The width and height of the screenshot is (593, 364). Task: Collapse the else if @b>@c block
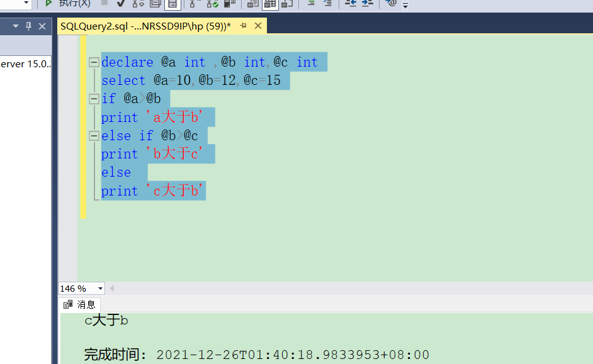(94, 136)
